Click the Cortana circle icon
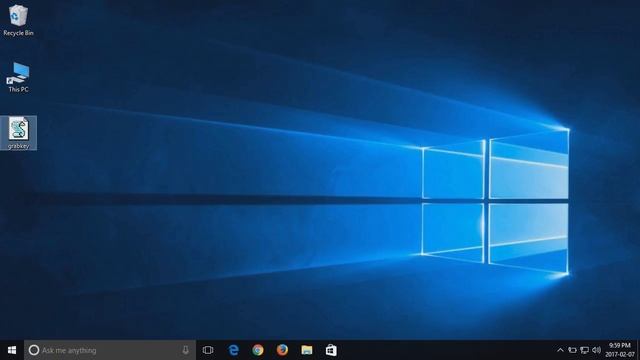Screen dimensions: 640x360 coord(34,350)
